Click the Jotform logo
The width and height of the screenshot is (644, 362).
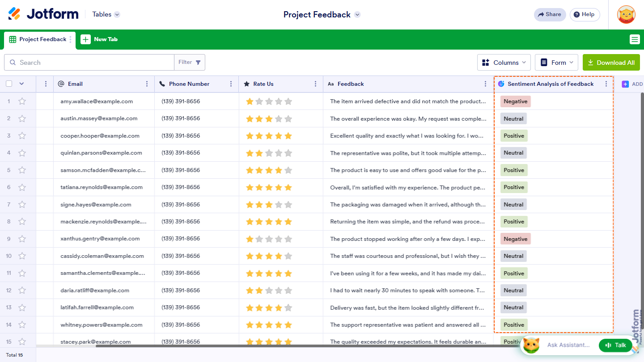pyautogui.click(x=43, y=14)
